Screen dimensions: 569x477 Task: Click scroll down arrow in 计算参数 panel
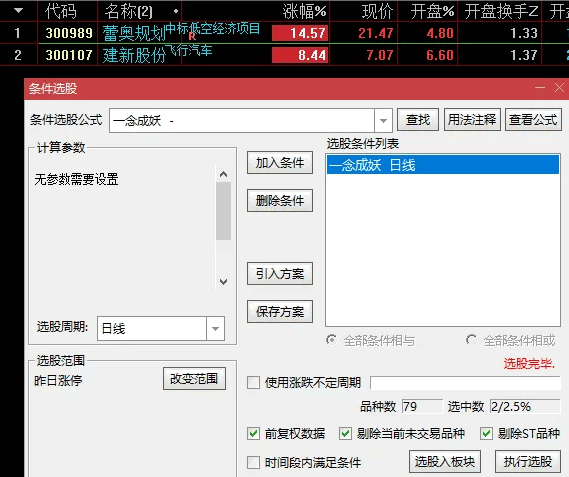pyautogui.click(x=224, y=282)
